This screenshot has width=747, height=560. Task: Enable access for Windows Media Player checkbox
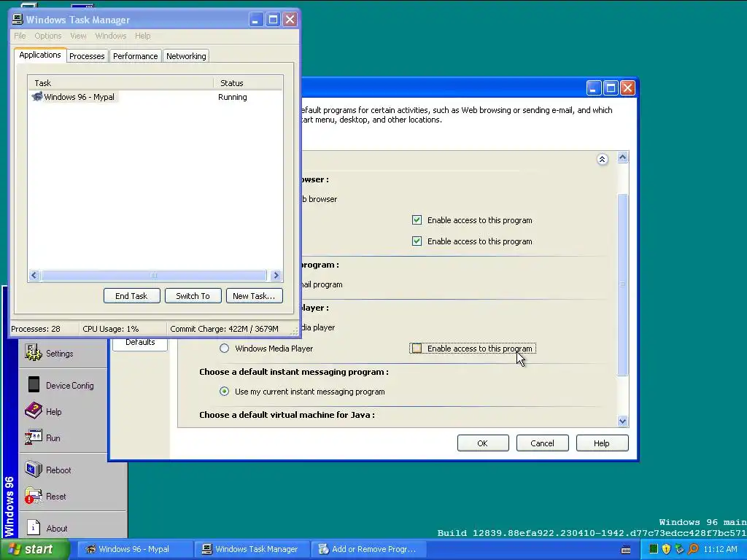click(x=417, y=349)
